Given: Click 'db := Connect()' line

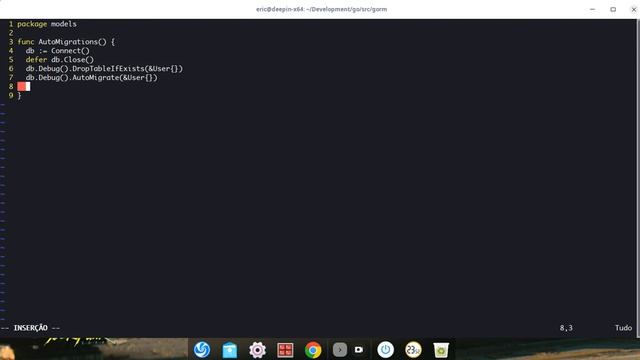Looking at the screenshot, I should (x=58, y=51).
